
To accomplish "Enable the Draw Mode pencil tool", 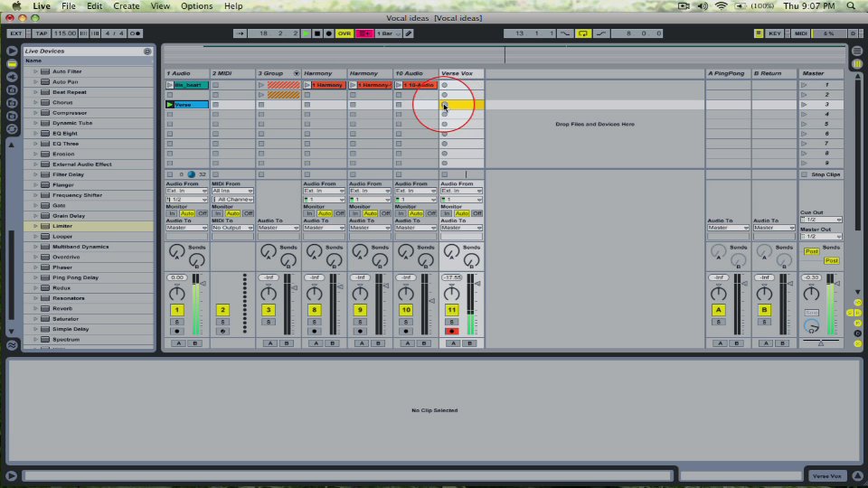I will click(x=409, y=33).
